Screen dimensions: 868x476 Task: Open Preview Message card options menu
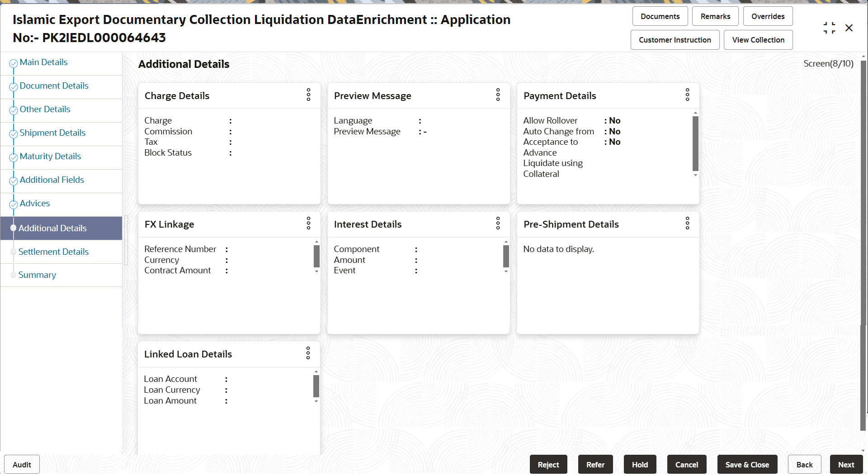[498, 95]
